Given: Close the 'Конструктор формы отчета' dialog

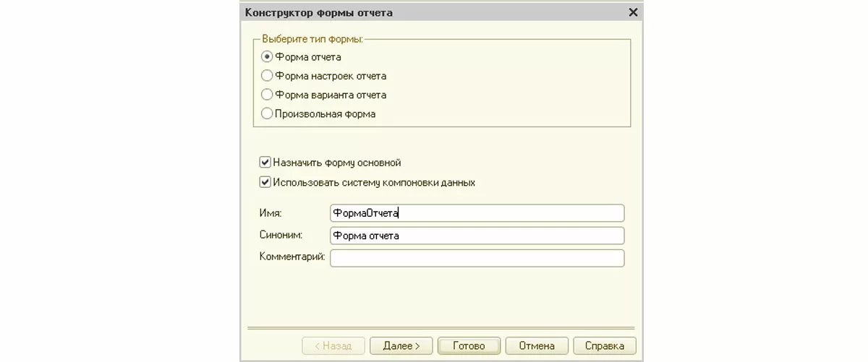Looking at the screenshot, I should 634,12.
